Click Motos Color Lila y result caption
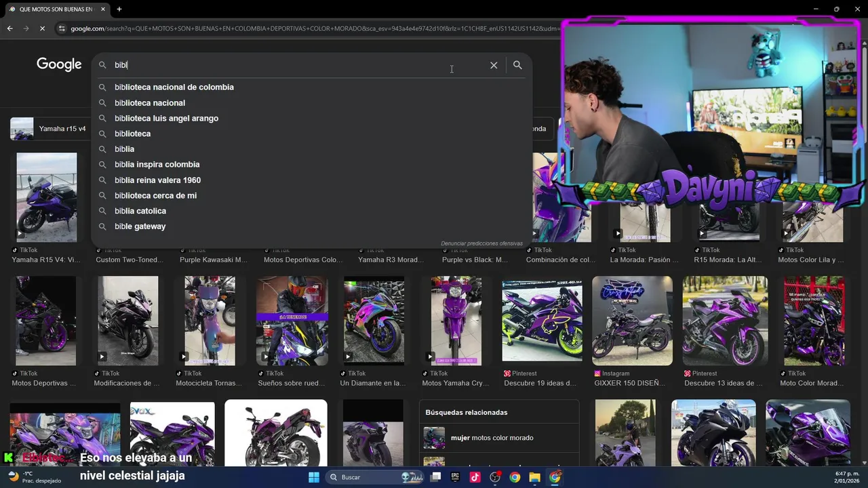 pyautogui.click(x=811, y=260)
